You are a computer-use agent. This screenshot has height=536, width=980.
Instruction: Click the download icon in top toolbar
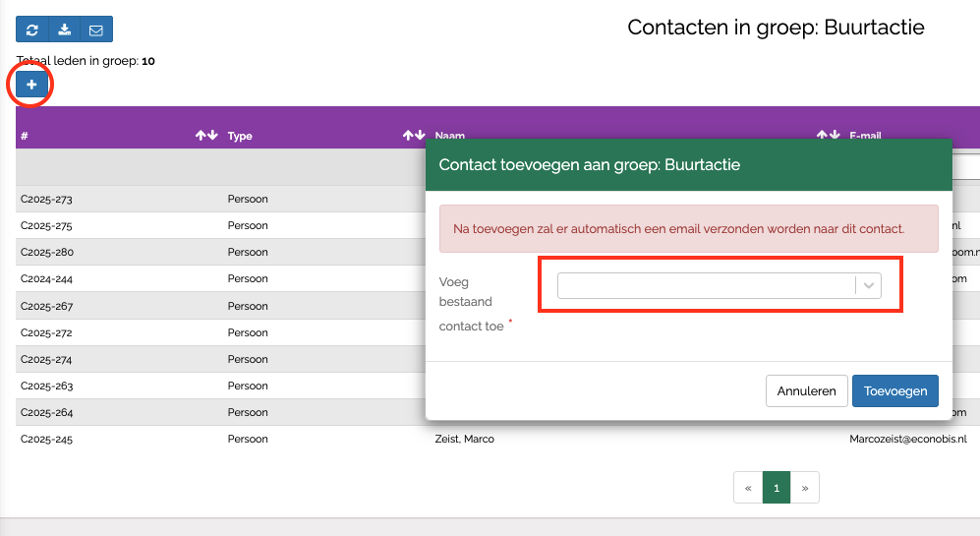point(64,30)
